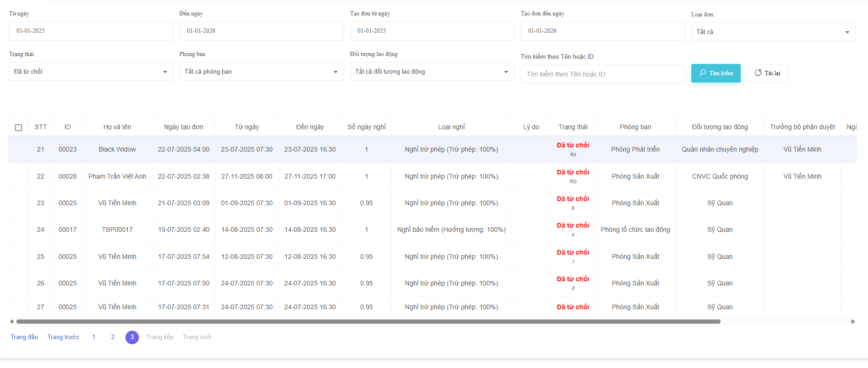This screenshot has width=868, height=368.
Task: Select the Black Widow row with ID 00023
Action: (x=117, y=150)
